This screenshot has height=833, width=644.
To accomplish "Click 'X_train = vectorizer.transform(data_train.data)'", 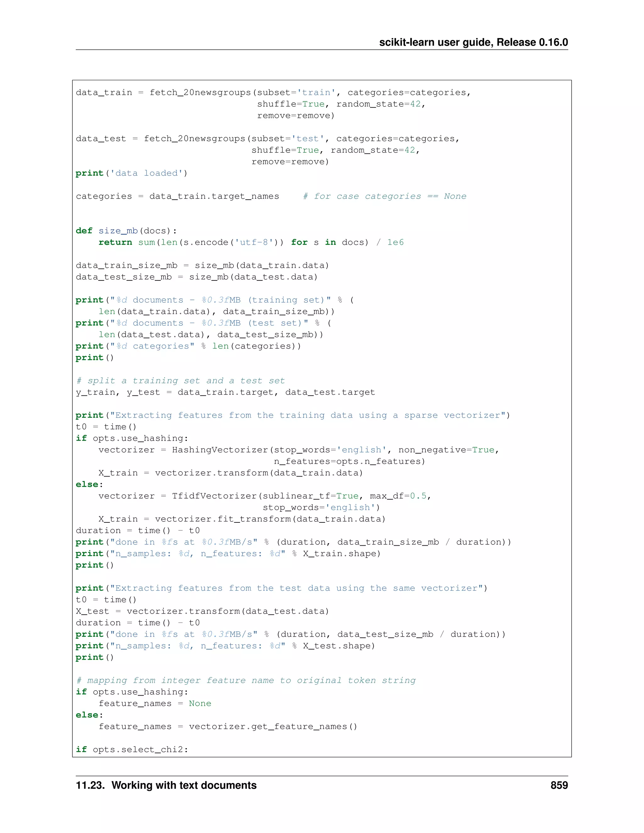I will [231, 473].
